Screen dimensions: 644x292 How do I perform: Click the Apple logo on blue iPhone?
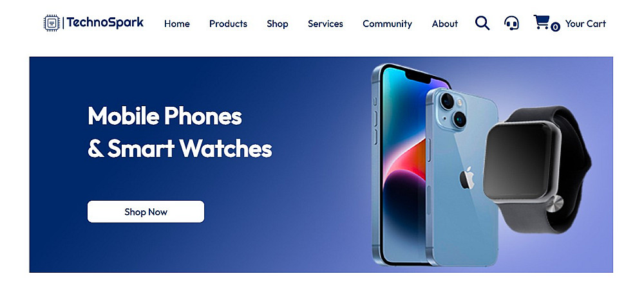pyautogui.click(x=467, y=178)
